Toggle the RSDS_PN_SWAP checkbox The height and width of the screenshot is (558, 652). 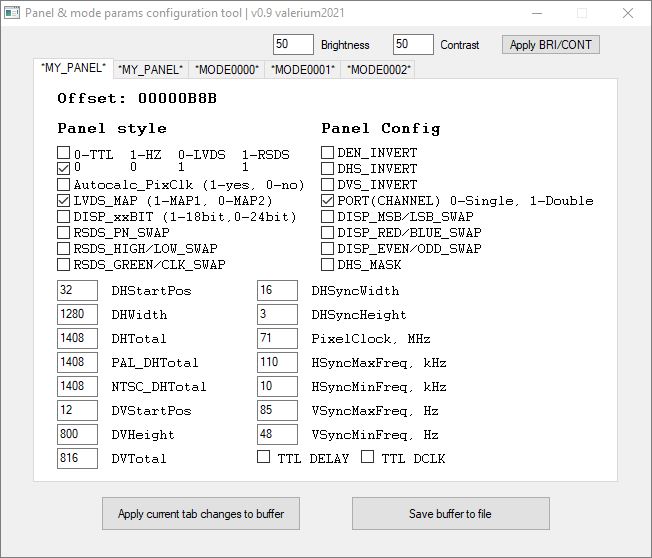64,233
